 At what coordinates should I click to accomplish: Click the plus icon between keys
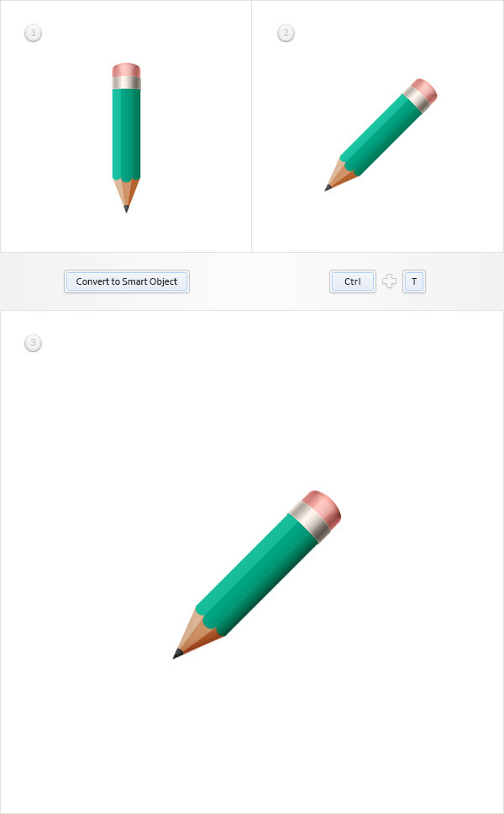(x=389, y=281)
